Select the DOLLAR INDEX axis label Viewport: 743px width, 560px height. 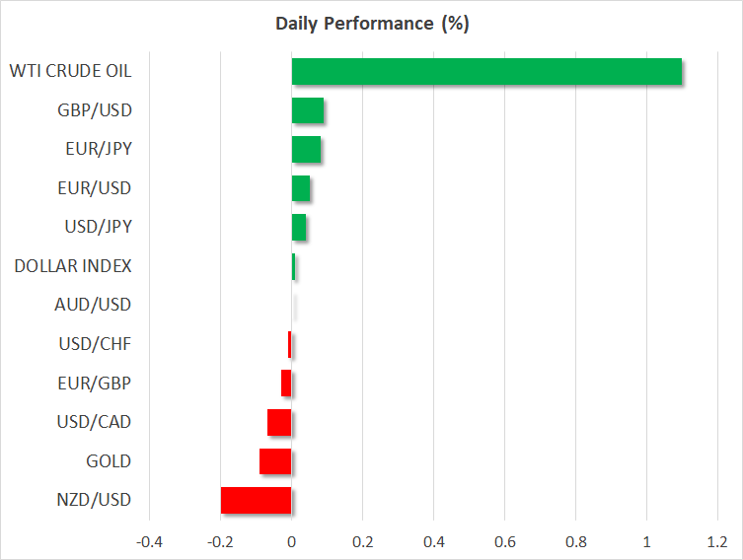click(x=73, y=266)
